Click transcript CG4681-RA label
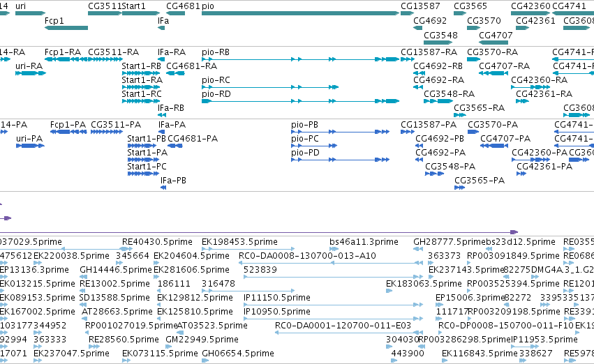 [192, 66]
